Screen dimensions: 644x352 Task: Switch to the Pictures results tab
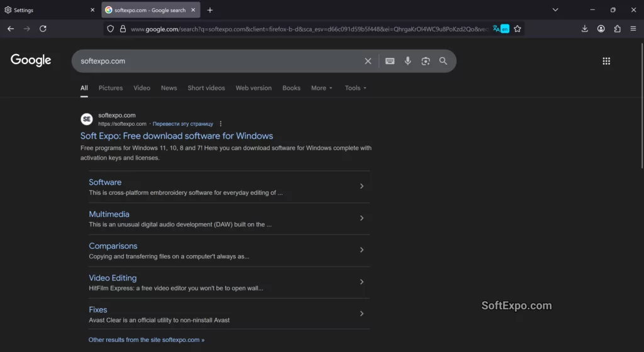tap(111, 88)
